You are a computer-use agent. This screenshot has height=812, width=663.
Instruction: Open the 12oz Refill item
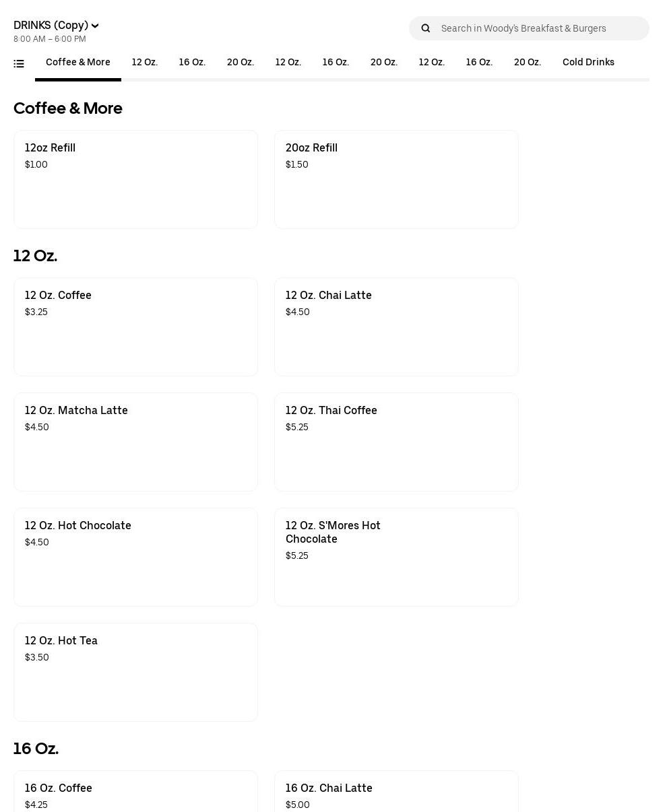[135, 179]
